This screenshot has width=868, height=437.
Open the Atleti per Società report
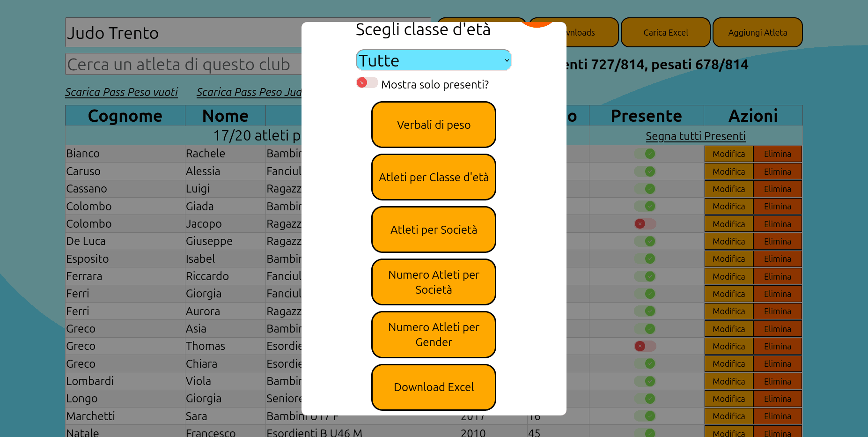(x=434, y=230)
